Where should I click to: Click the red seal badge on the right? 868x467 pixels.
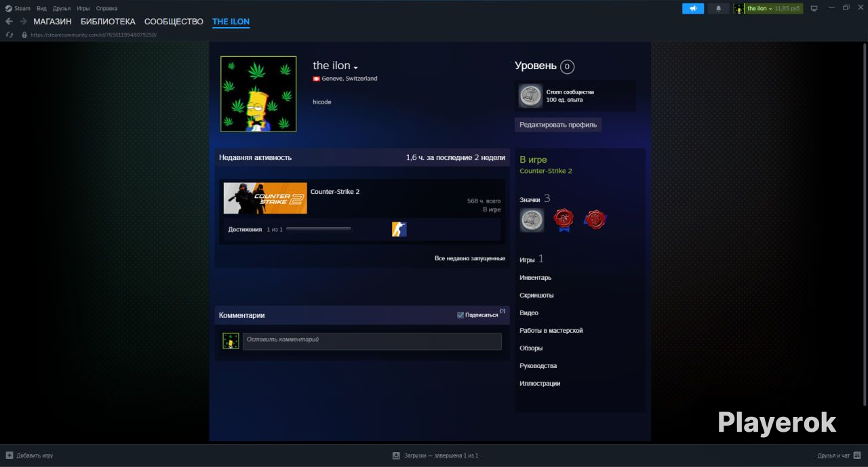click(595, 219)
